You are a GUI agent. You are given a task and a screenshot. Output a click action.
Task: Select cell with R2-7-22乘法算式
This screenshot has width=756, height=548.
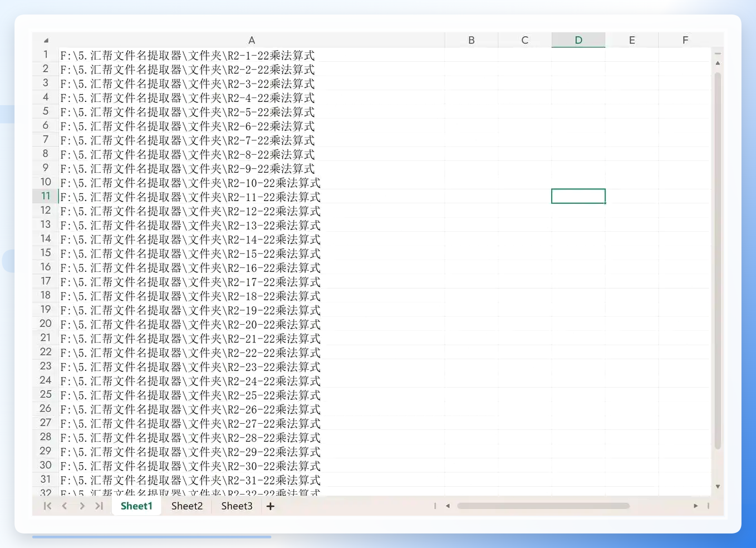[252, 140]
